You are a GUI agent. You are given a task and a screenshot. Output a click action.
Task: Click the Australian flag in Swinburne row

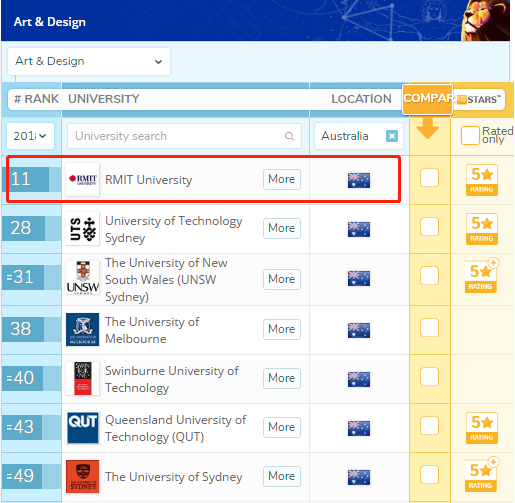pos(359,379)
